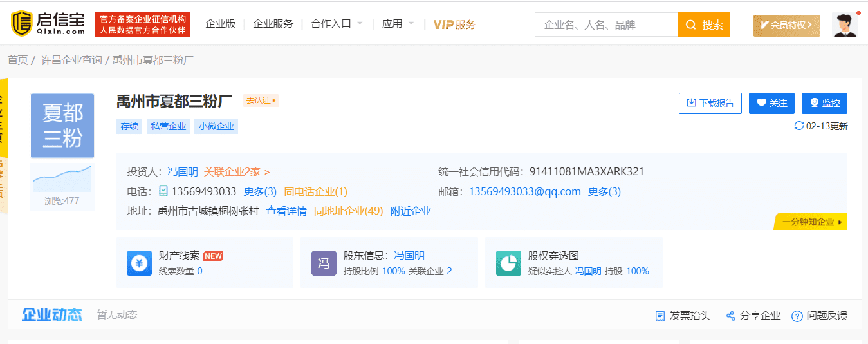Viewport: 868px width, 344px height.
Task: Click the 下载报告 button
Action: (x=710, y=103)
